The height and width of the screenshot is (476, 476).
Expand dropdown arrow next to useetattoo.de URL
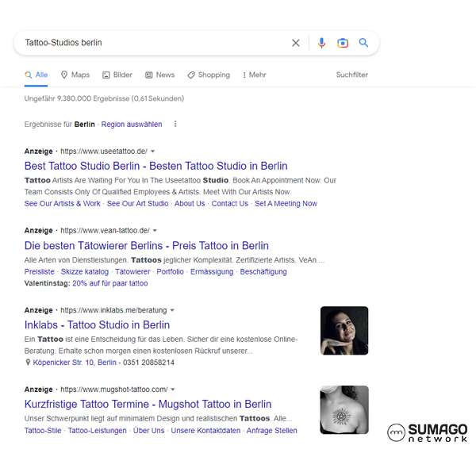[x=153, y=152]
